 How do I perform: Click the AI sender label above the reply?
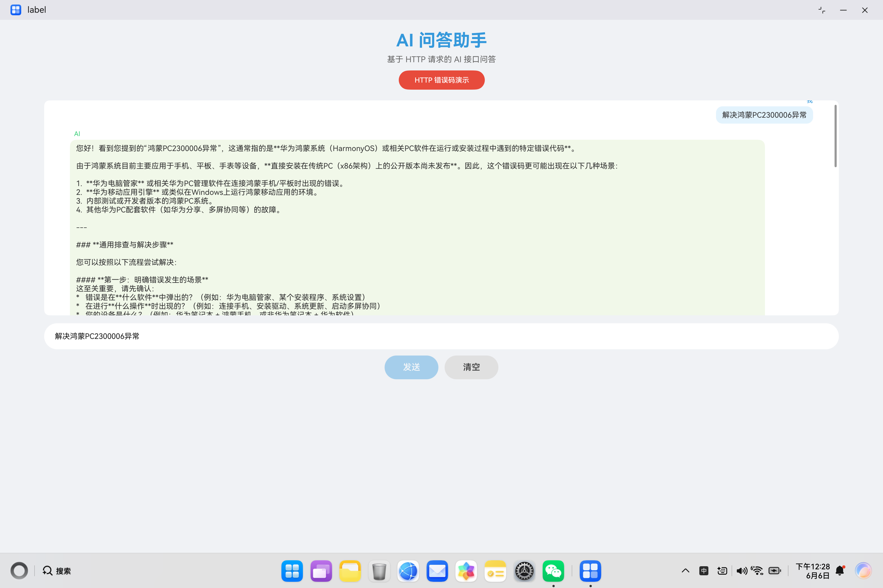[x=77, y=134]
